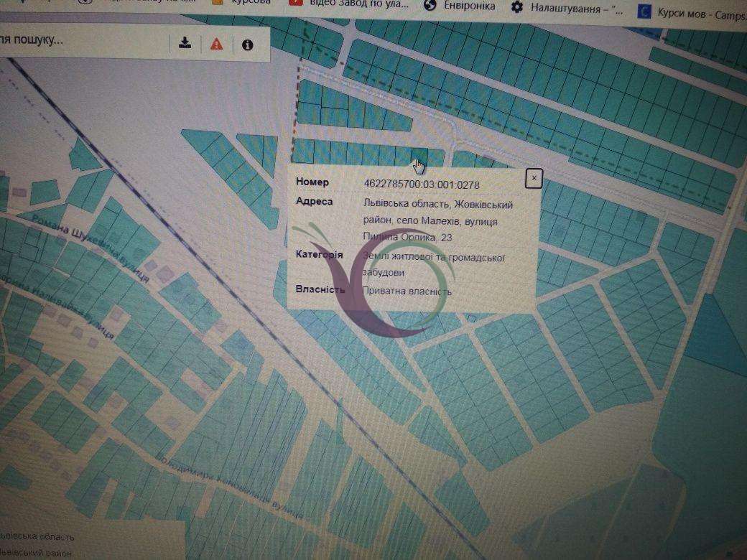
Task: Click the Категорія label in the popup
Action: point(319,255)
